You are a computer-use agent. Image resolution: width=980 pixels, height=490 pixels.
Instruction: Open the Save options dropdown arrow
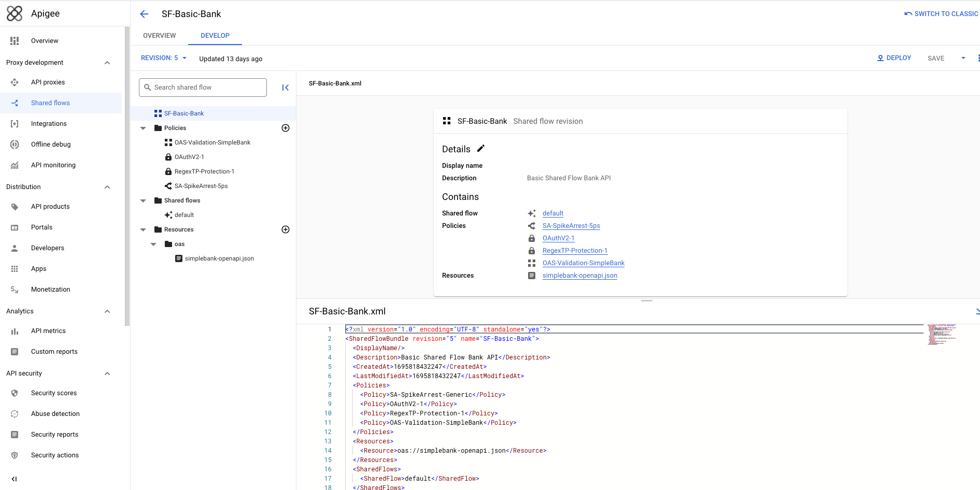963,58
